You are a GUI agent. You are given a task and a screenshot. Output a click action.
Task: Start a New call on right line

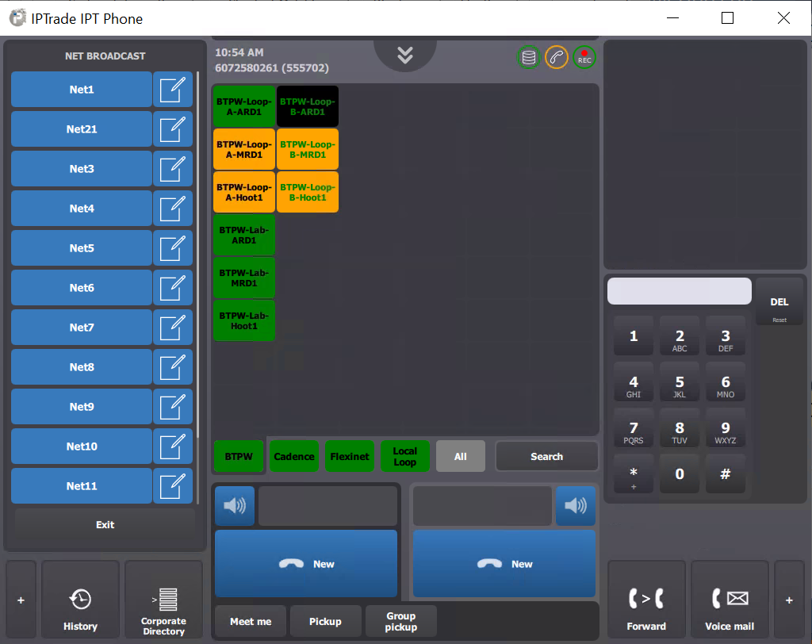coord(504,564)
